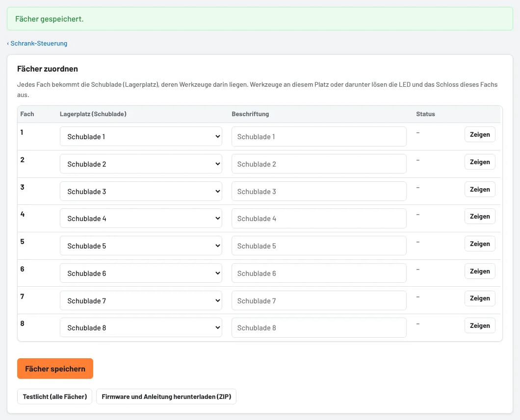The image size is (520, 420).
Task: Click Zeigen for Fach 1
Action: point(480,134)
